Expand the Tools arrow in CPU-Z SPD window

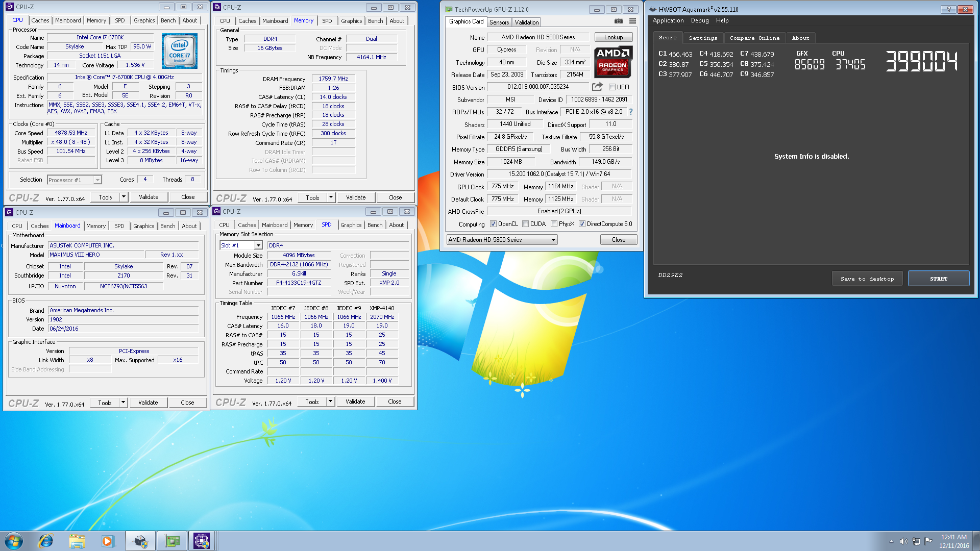(x=330, y=402)
